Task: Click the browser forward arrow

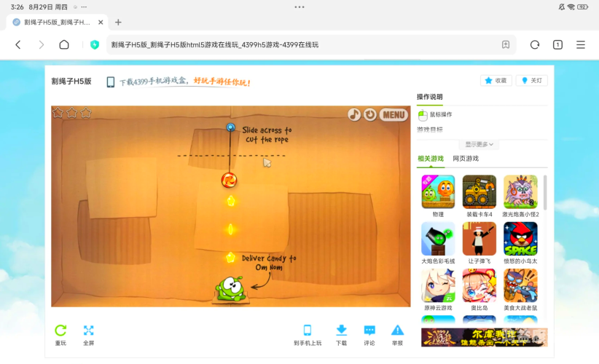Action: (42, 44)
